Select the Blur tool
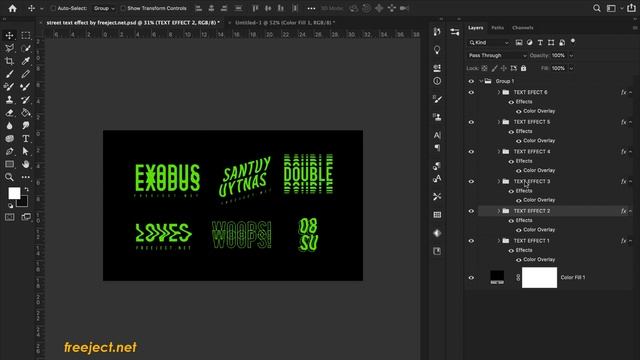The width and height of the screenshot is (640, 360). tap(9, 126)
